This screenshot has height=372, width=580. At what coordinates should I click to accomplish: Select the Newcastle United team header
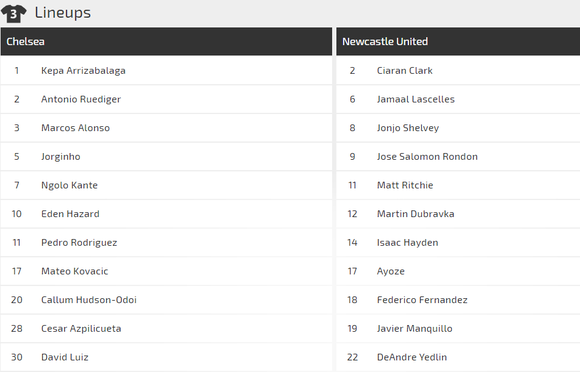[x=458, y=41]
